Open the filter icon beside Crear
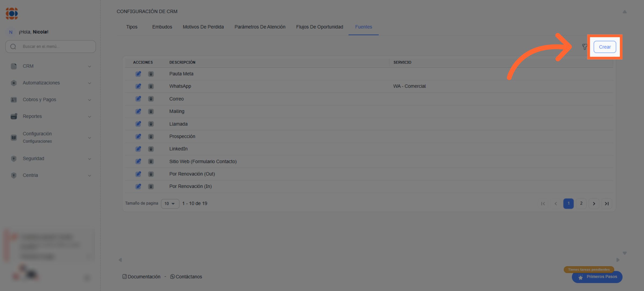The image size is (644, 291). pos(584,47)
